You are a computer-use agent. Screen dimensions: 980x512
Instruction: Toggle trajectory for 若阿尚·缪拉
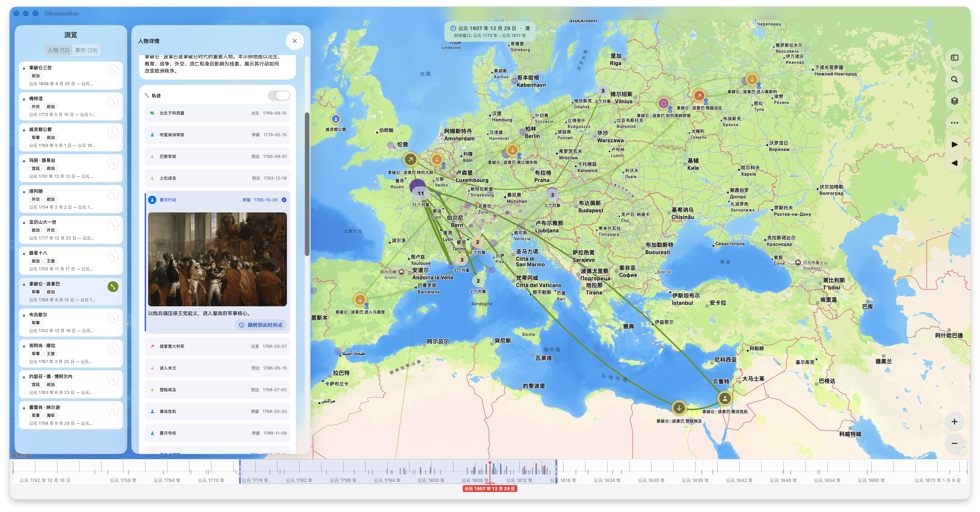pos(113,348)
